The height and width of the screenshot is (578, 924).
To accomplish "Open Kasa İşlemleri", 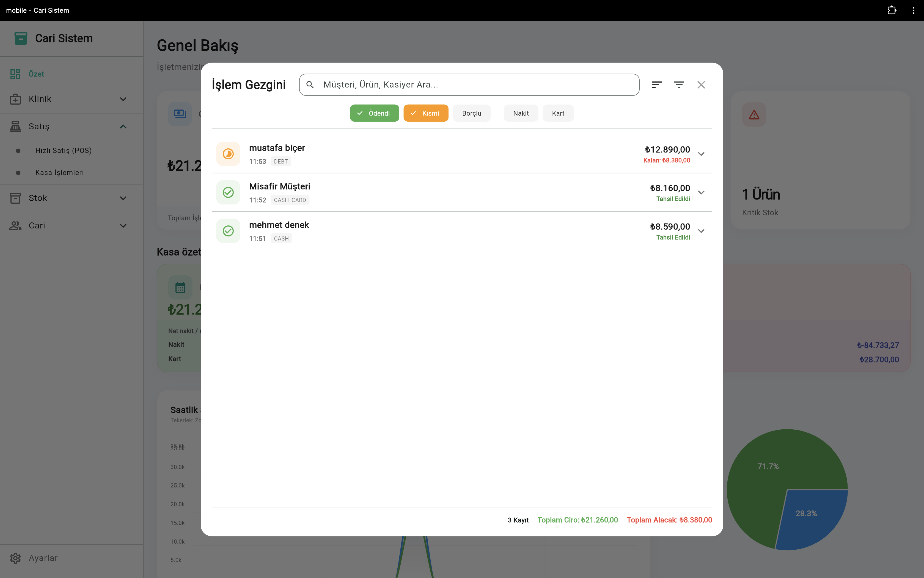I will pyautogui.click(x=71, y=173).
